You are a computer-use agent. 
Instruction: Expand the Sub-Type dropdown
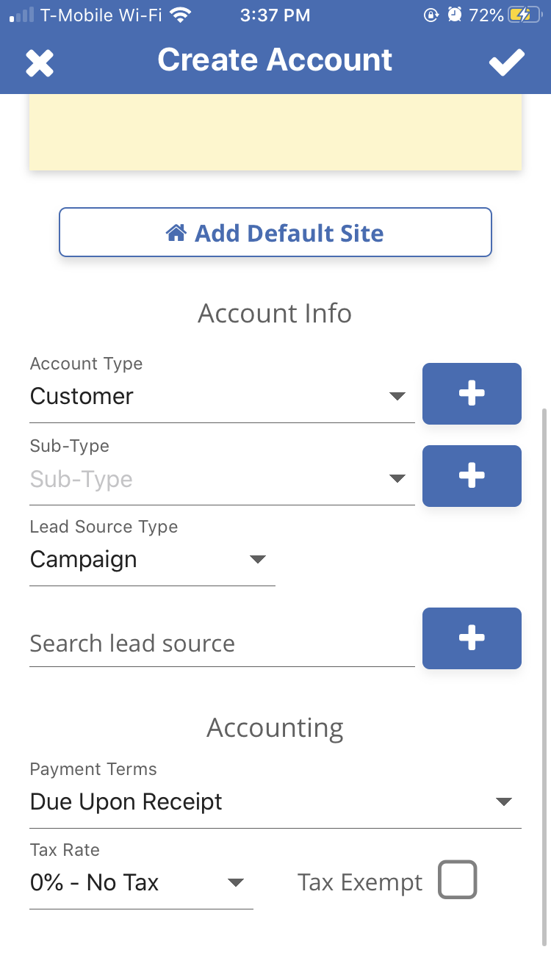click(x=220, y=479)
